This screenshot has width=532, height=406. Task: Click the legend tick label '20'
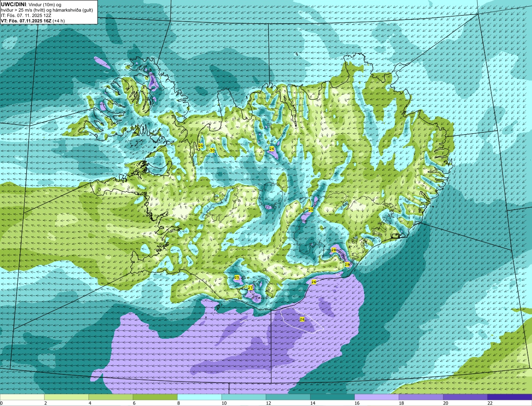(446, 403)
